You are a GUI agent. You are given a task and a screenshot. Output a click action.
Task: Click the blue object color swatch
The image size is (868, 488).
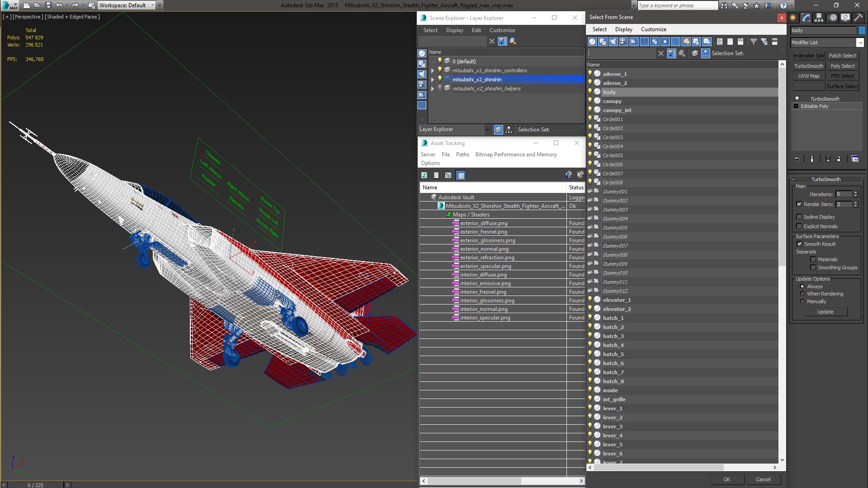862,30
